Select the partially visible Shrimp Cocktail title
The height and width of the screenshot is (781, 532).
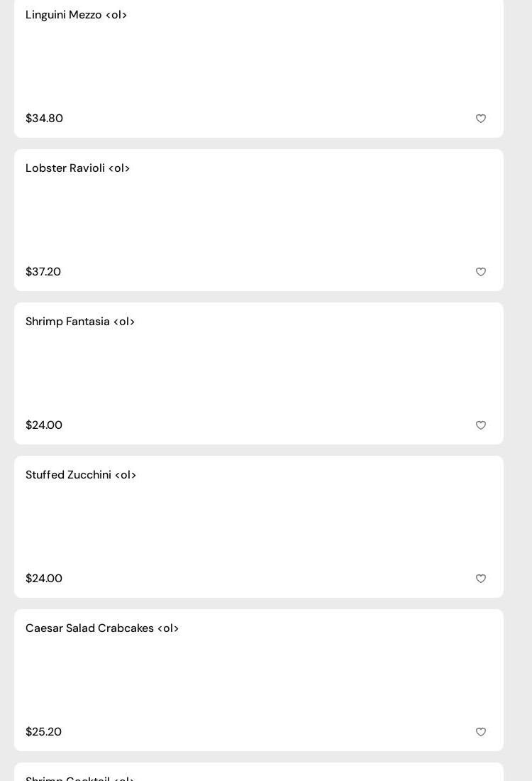point(79,778)
